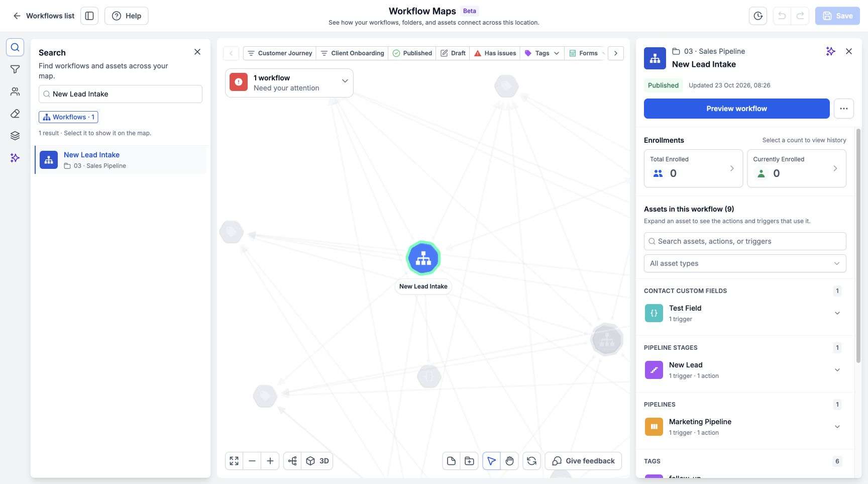The image size is (868, 484).
Task: Add folder icon in bottom toolbar
Action: point(469,461)
